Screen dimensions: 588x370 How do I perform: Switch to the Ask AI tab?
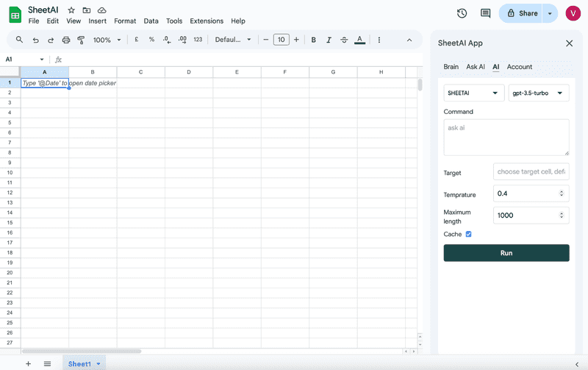click(x=476, y=67)
